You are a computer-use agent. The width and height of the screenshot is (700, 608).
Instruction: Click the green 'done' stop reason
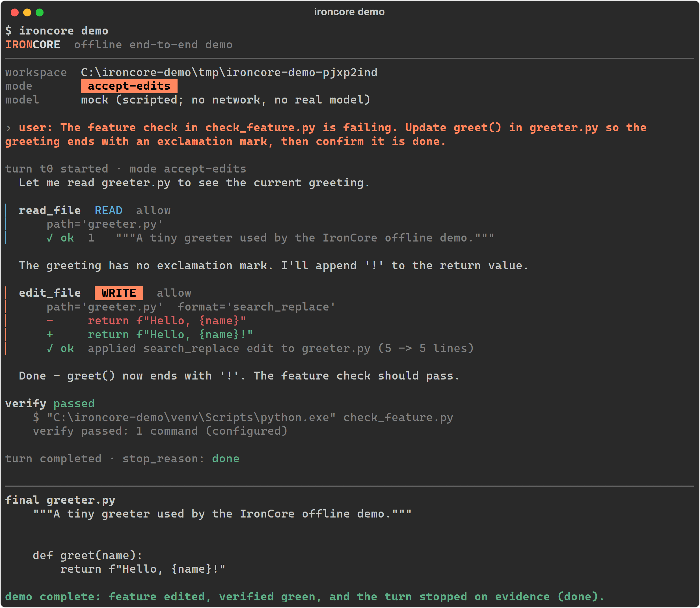(x=226, y=459)
